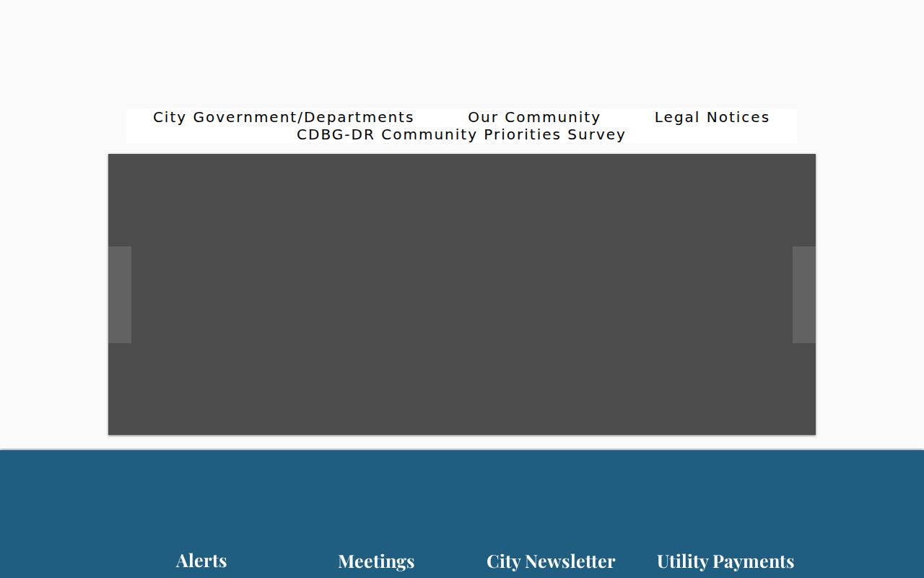Click the dark slideshow image area
Image resolution: width=924 pixels, height=578 pixels.
[462, 294]
